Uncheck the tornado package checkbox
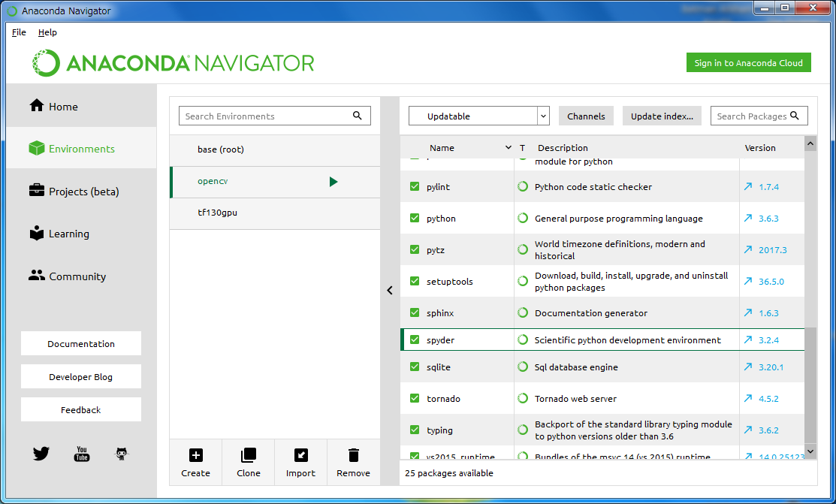The height and width of the screenshot is (504, 836). 415,398
